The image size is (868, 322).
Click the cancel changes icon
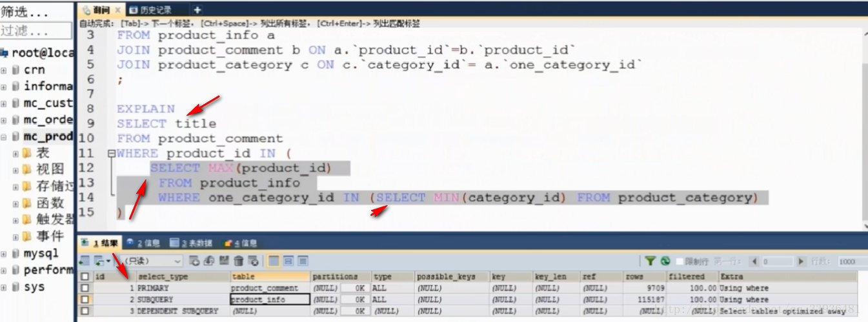pyautogui.click(x=253, y=261)
